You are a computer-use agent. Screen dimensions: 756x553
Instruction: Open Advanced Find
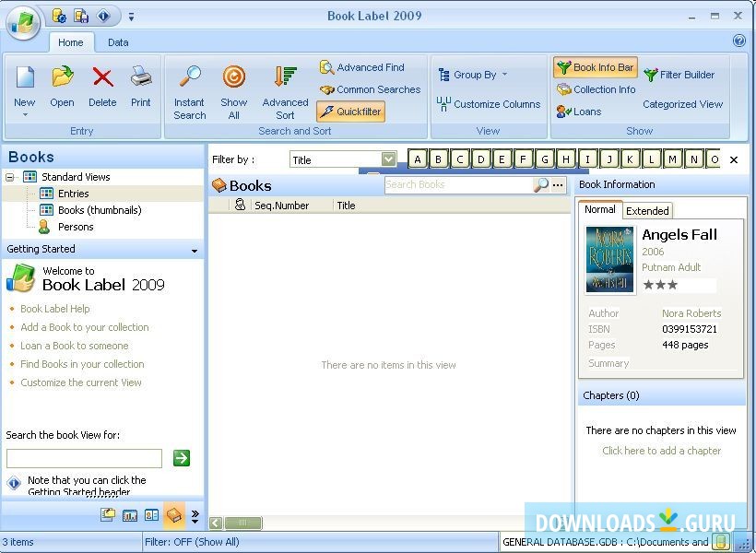pos(362,67)
